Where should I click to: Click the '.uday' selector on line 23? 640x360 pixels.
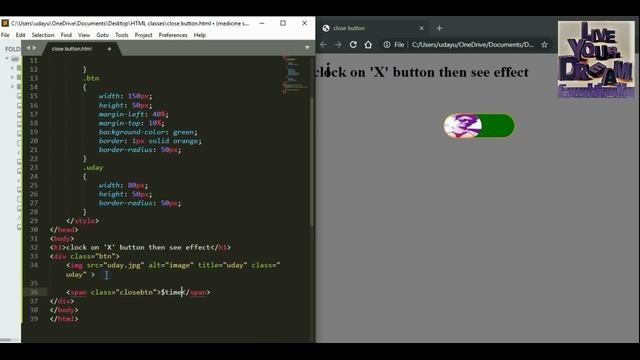coord(93,167)
